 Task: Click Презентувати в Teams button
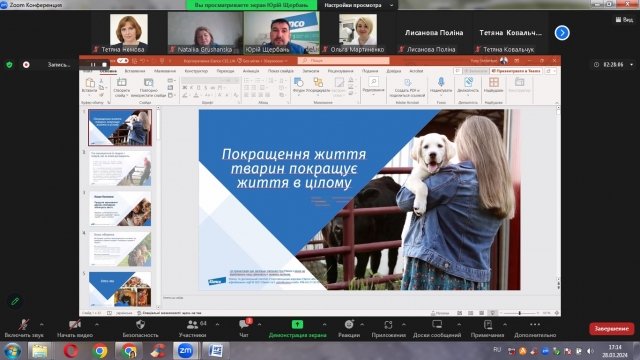tap(516, 71)
